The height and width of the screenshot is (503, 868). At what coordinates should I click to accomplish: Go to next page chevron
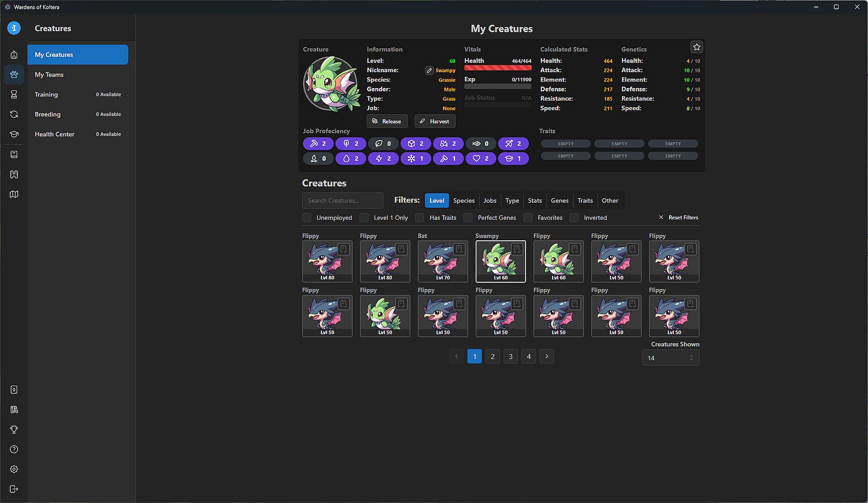pos(547,356)
